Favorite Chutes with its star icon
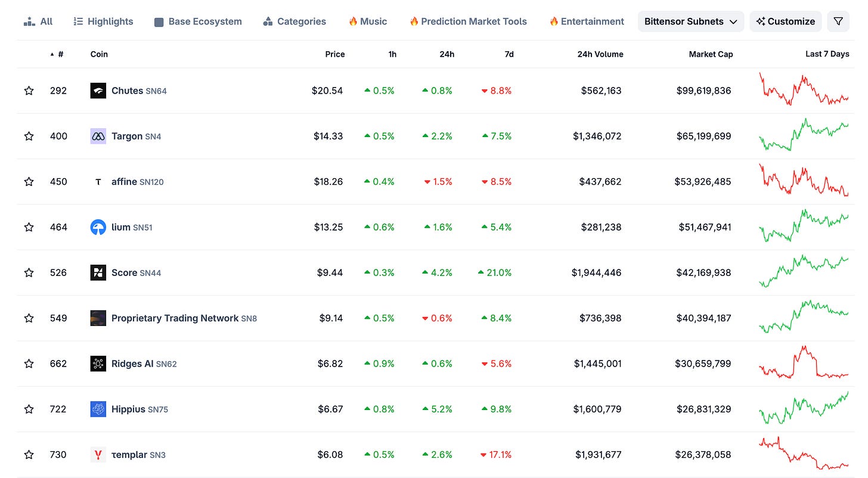This screenshot has width=868, height=478. coord(29,91)
